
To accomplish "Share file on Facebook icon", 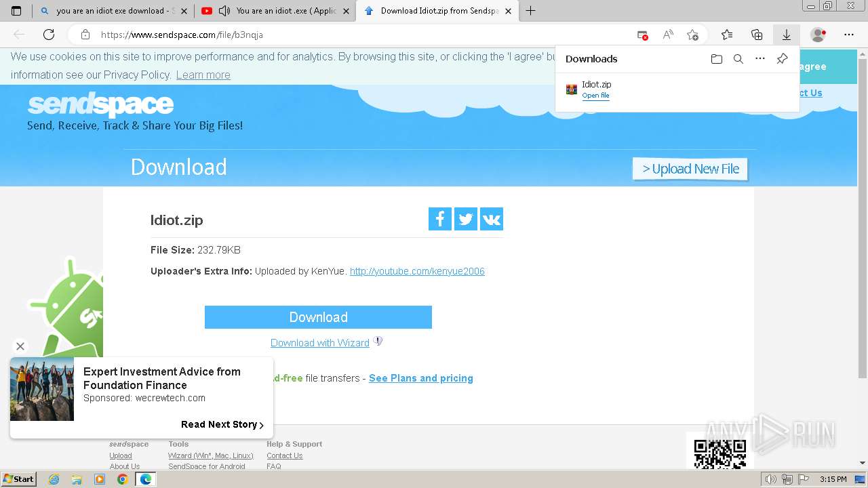I will (440, 219).
